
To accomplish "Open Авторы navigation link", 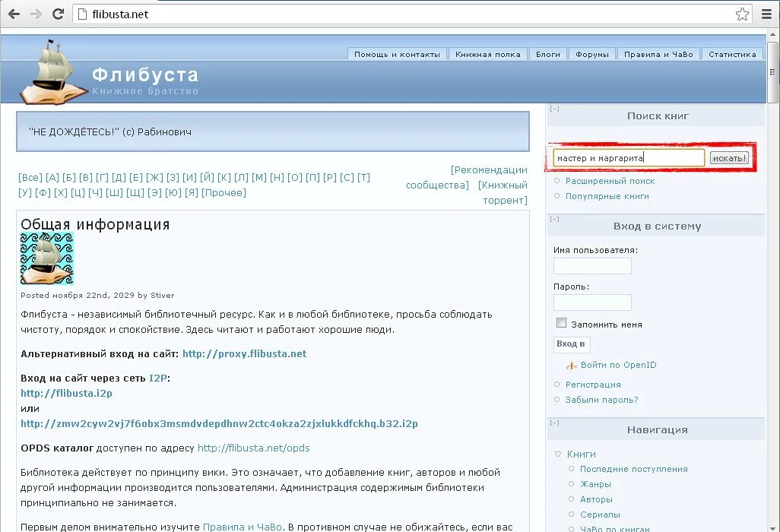I will (x=596, y=499).
